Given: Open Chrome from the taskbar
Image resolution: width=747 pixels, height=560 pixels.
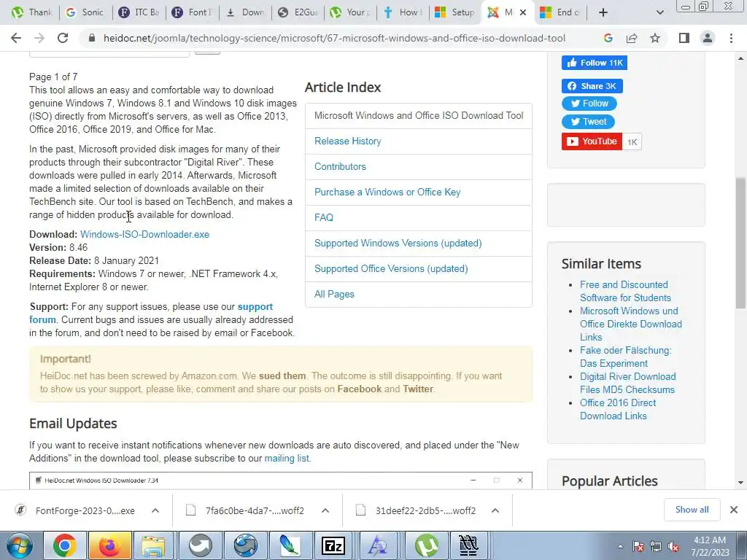Looking at the screenshot, I should pos(65,545).
